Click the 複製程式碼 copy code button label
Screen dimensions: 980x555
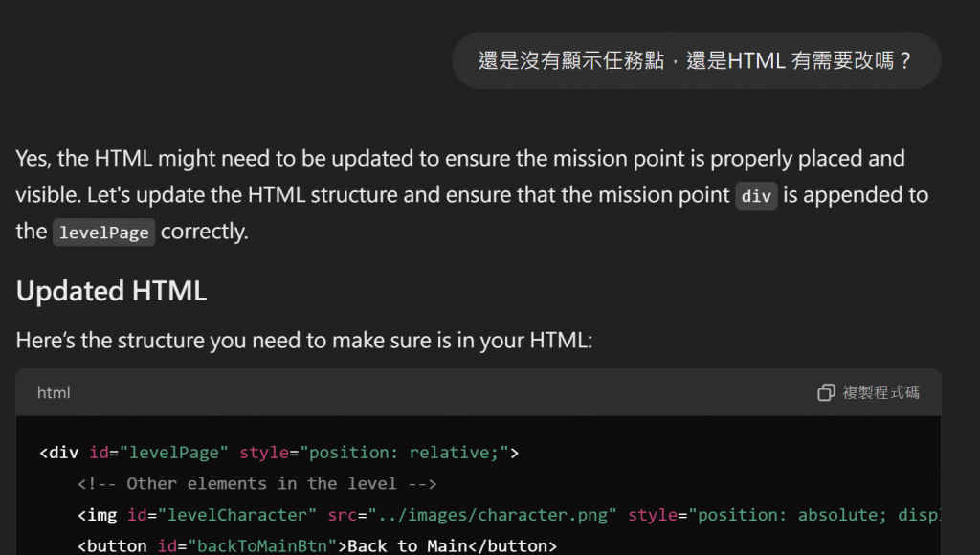(880, 392)
